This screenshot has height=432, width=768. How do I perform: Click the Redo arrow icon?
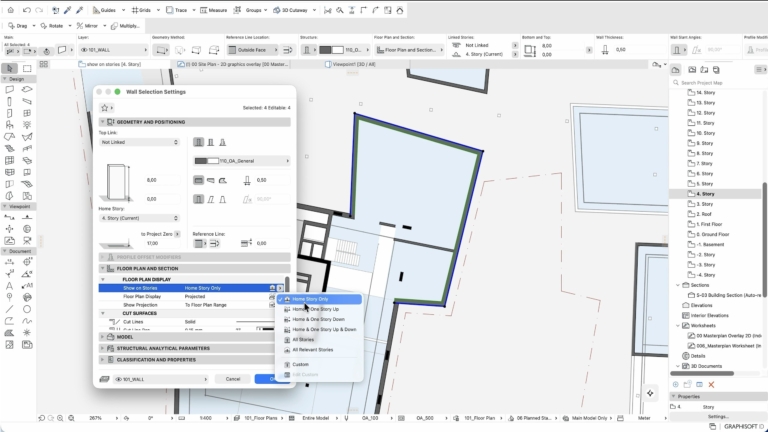tap(39, 10)
